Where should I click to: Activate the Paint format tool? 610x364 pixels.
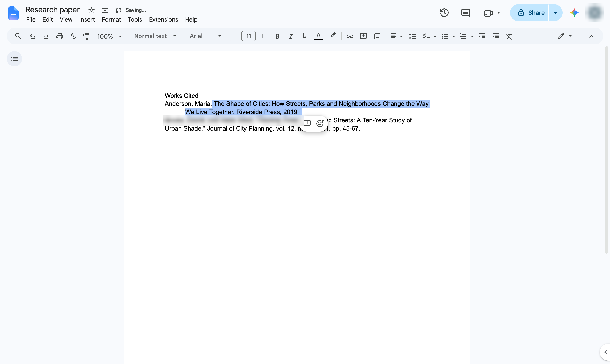tap(86, 36)
